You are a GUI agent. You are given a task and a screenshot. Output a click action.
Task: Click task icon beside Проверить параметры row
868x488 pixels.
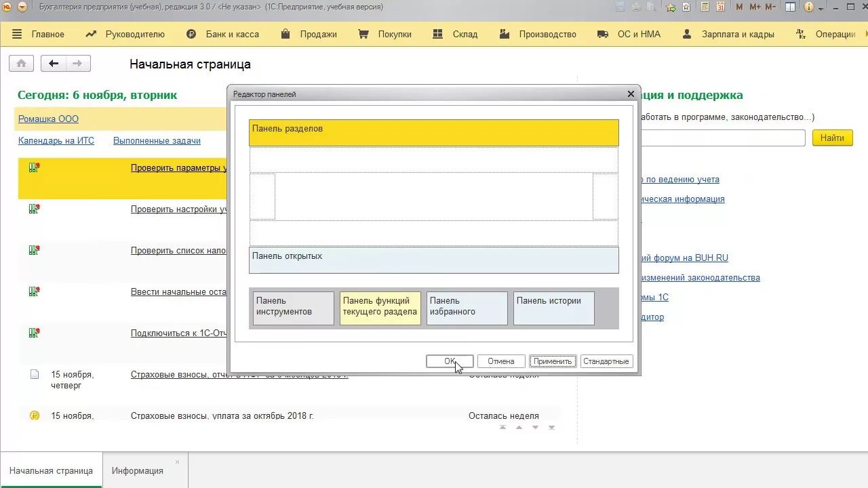[34, 167]
